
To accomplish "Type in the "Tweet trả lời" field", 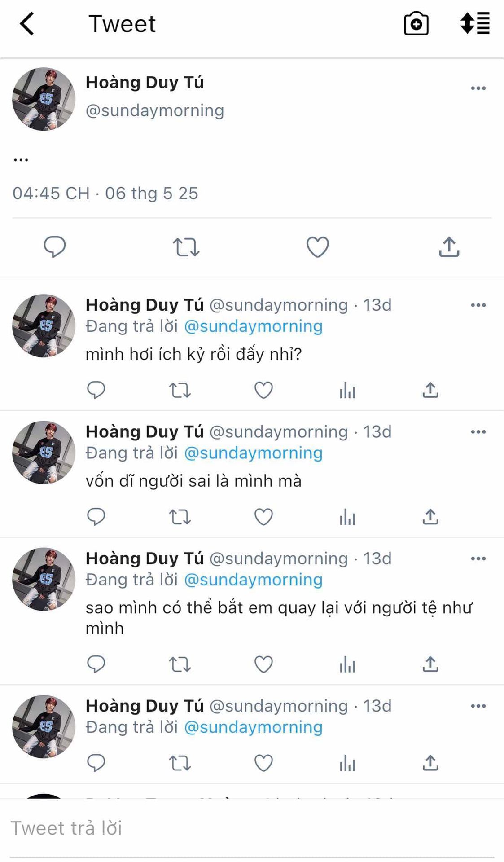I will (x=251, y=828).
